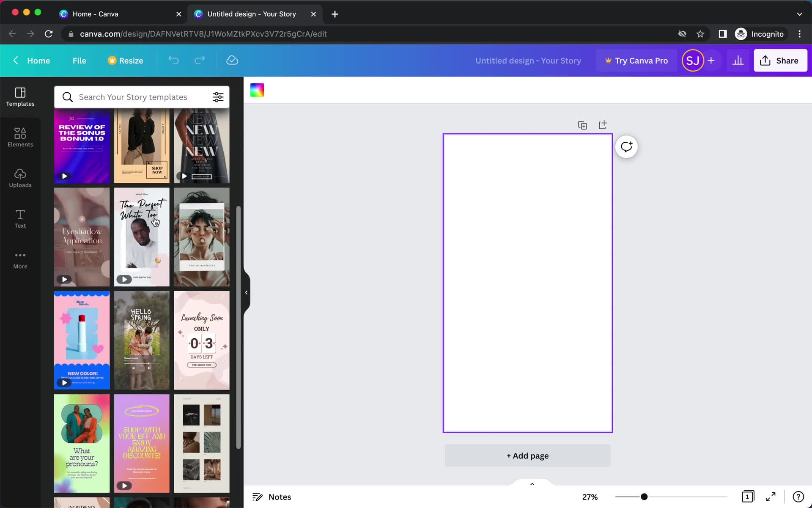Click the templates panel scrollbar

[x=238, y=327]
